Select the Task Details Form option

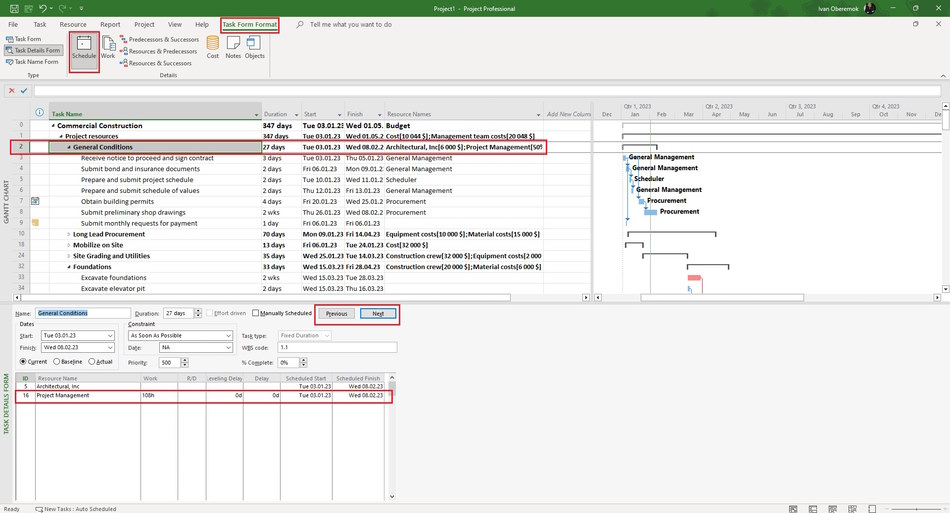click(x=33, y=50)
